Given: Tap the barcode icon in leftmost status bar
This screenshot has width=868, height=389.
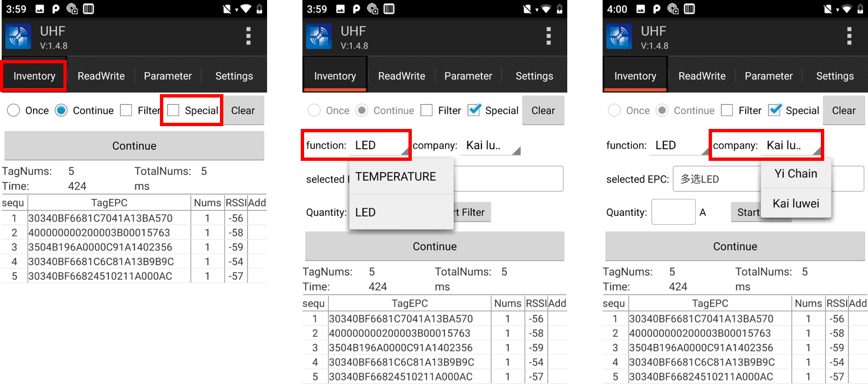Looking at the screenshot, I should click(88, 9).
